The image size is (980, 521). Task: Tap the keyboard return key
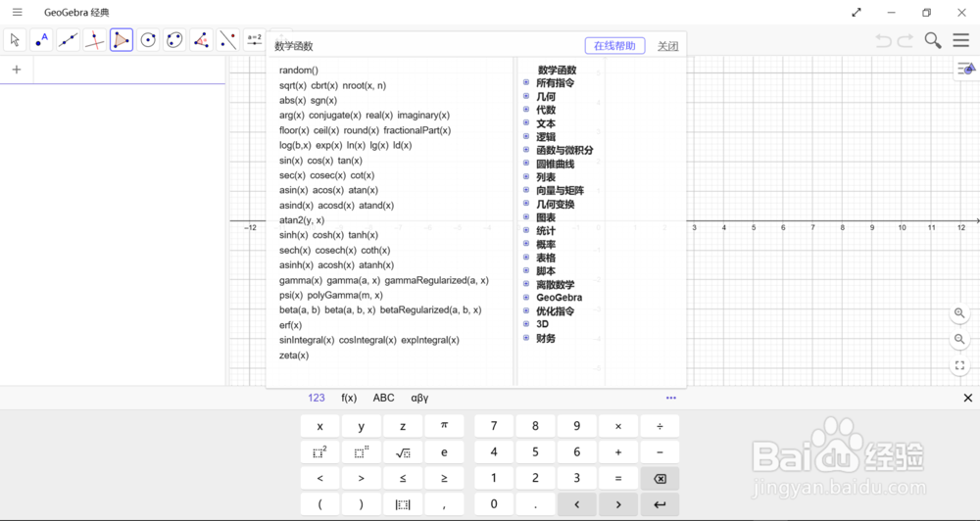(x=660, y=504)
